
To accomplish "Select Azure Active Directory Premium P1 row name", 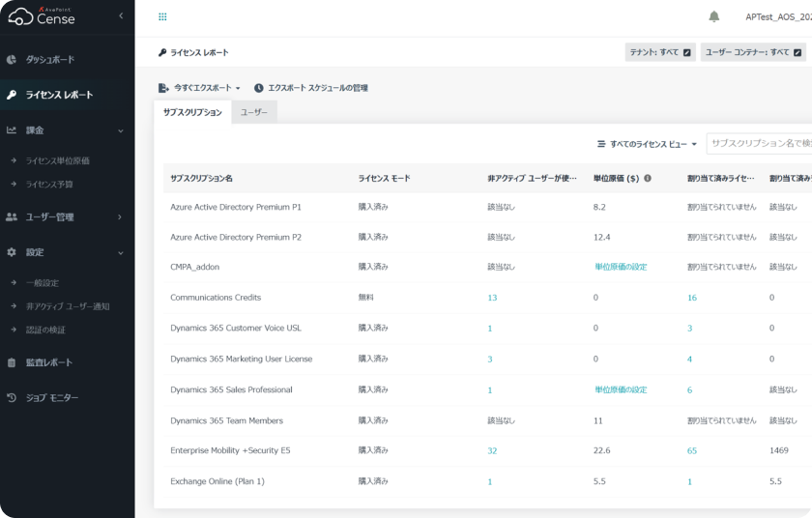I will tap(236, 207).
